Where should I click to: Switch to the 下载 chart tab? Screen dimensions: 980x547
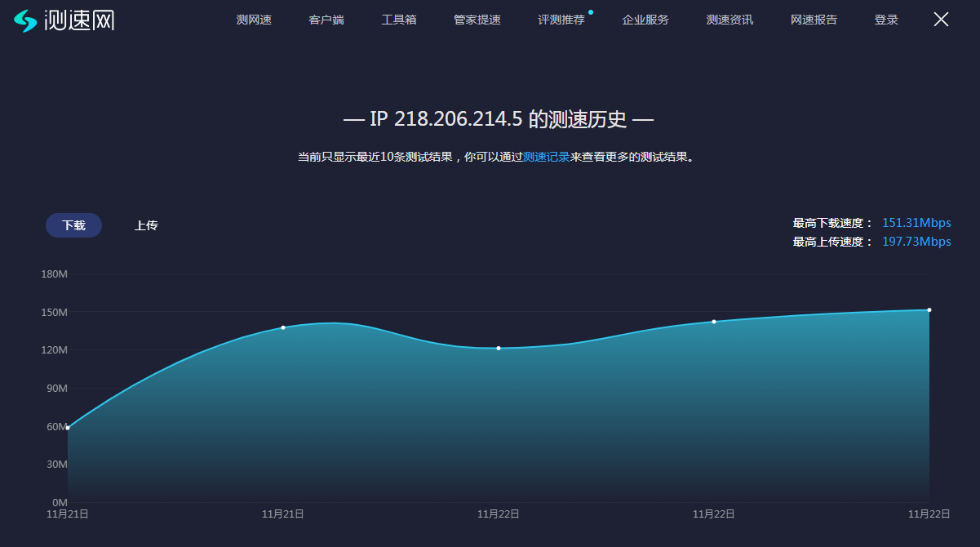73,225
